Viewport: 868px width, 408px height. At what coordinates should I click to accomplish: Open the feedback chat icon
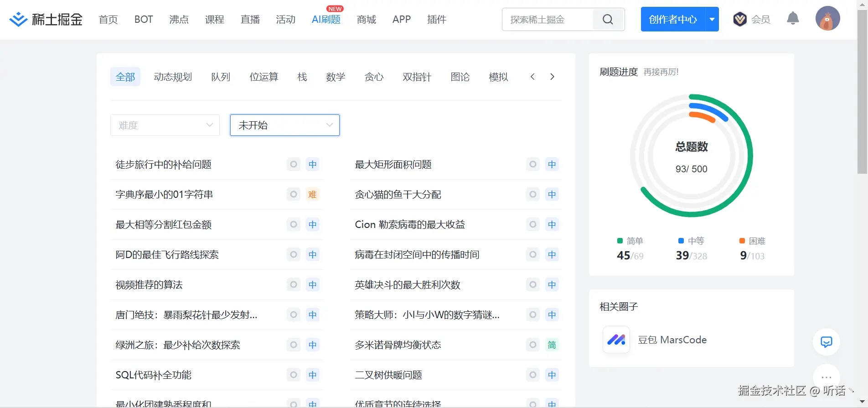[826, 342]
